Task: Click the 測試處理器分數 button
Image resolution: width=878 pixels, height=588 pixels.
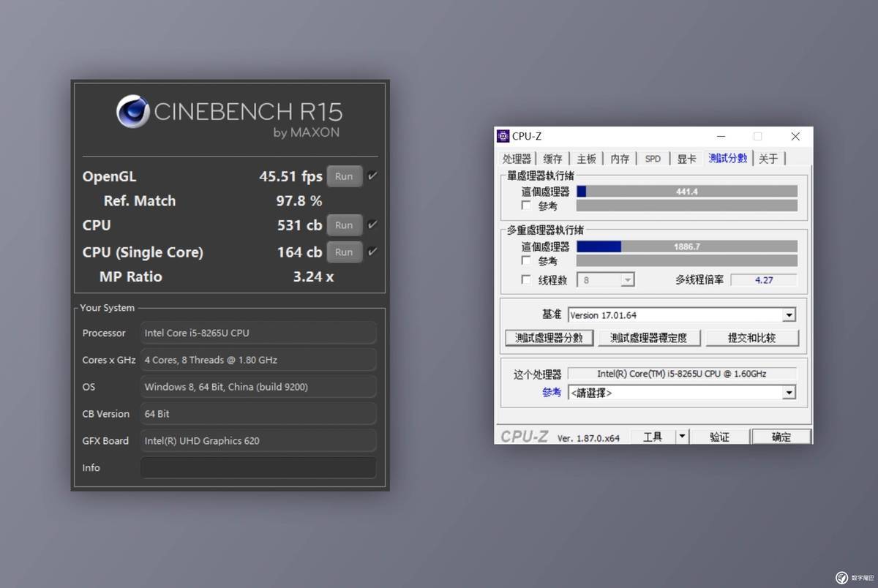Action: pyautogui.click(x=549, y=338)
